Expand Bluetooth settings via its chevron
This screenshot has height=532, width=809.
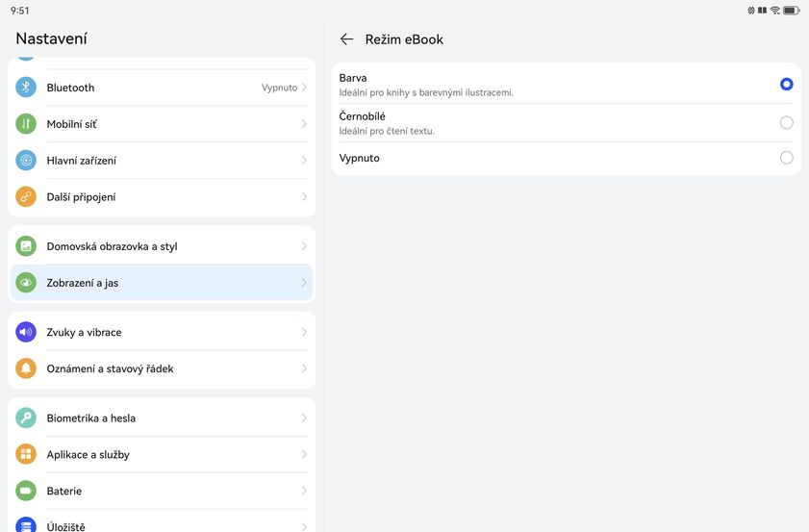tap(304, 88)
